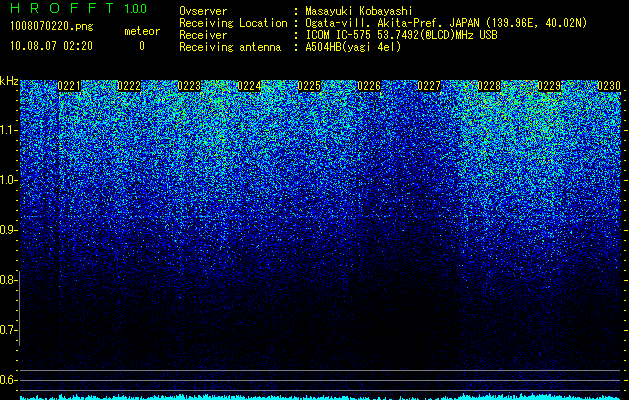Click the kHz axis unit label
Image resolution: width=629 pixels, height=400 pixels.
pyautogui.click(x=9, y=81)
